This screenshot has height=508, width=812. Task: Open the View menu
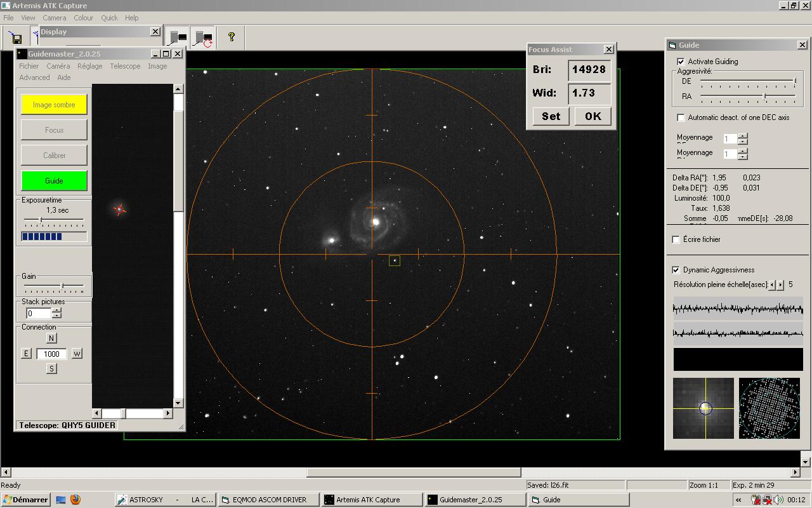(28, 18)
